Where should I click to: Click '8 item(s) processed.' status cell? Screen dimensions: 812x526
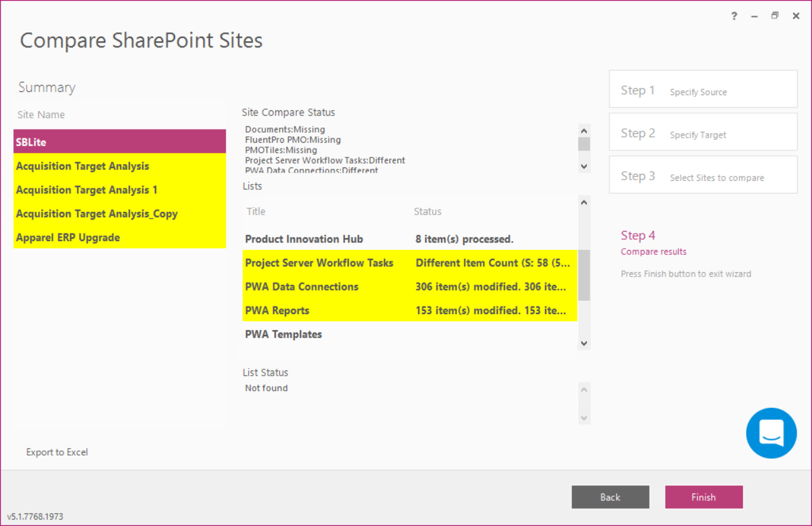[x=464, y=239]
